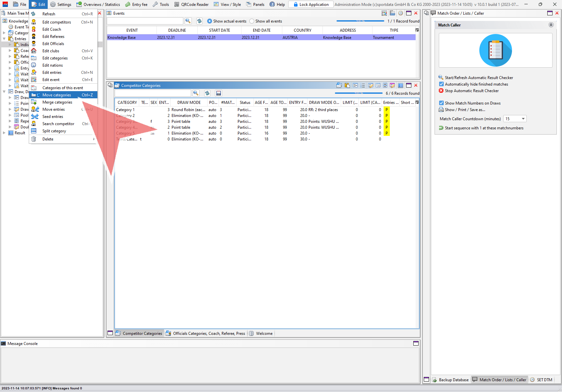Click Stop Automatic Result Checker red icon

[441, 91]
